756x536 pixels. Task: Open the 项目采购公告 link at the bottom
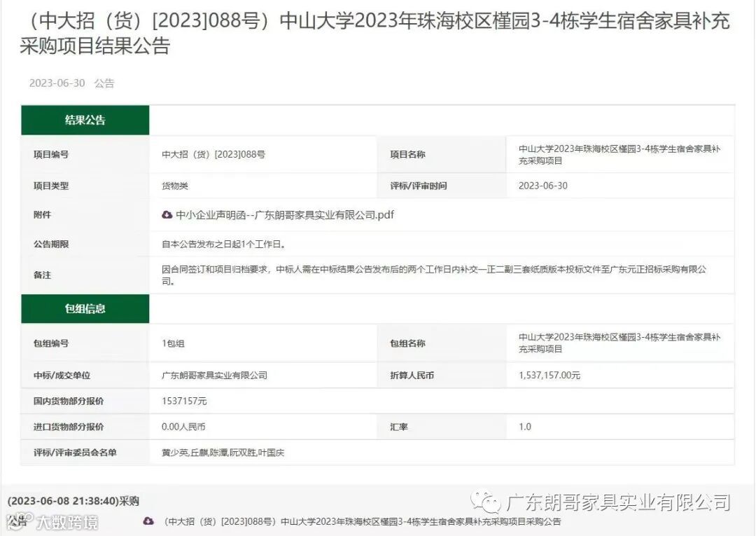pyautogui.click(x=362, y=521)
